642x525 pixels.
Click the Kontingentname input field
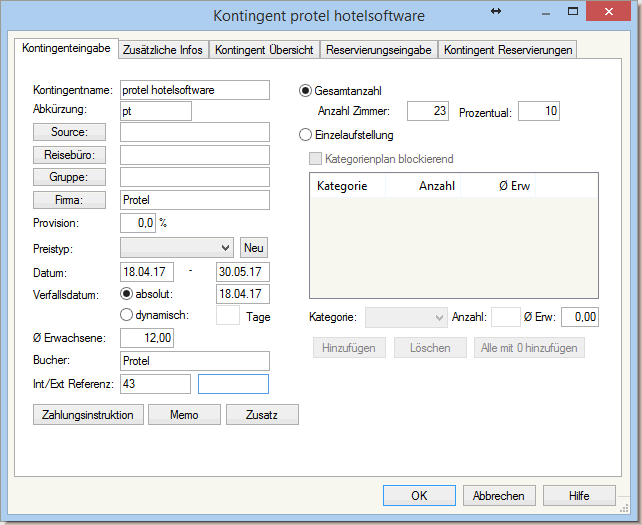195,90
